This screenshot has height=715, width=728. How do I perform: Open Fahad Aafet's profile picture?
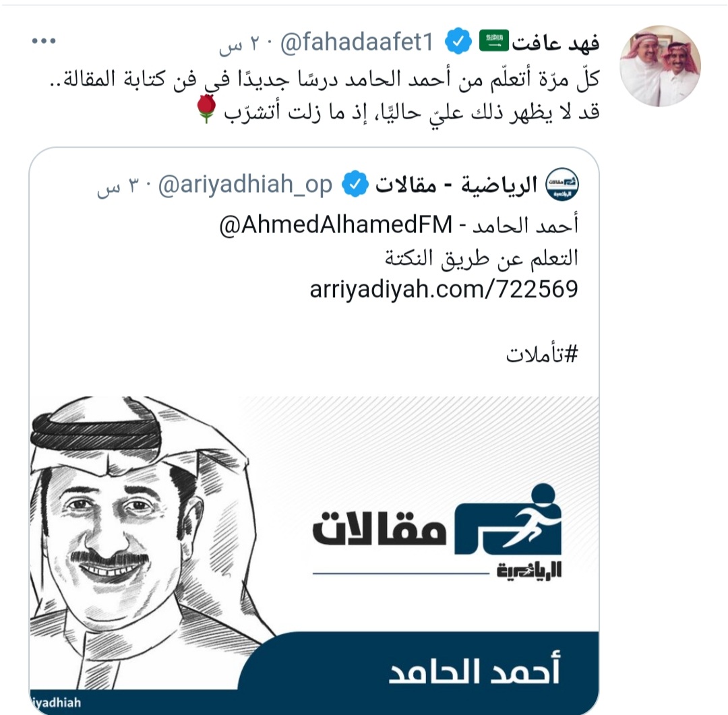[660, 66]
